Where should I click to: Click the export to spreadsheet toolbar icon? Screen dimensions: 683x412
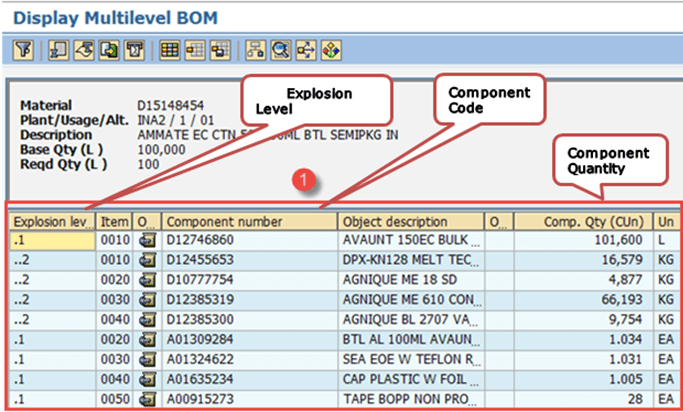click(x=110, y=49)
